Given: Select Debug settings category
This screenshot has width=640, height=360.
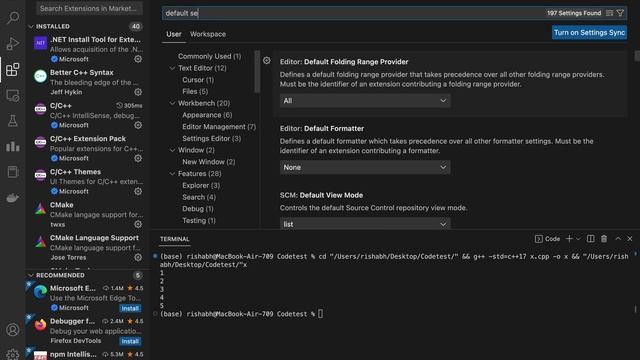Looking at the screenshot, I should coord(198,209).
